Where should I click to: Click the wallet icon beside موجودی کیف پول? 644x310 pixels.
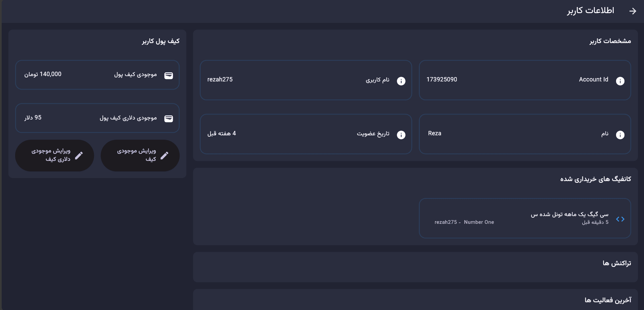click(169, 75)
